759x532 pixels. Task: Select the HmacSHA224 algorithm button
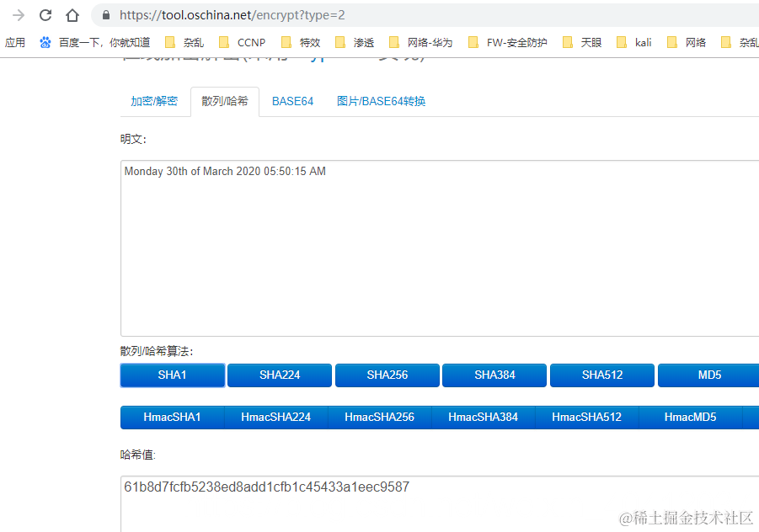point(276,418)
